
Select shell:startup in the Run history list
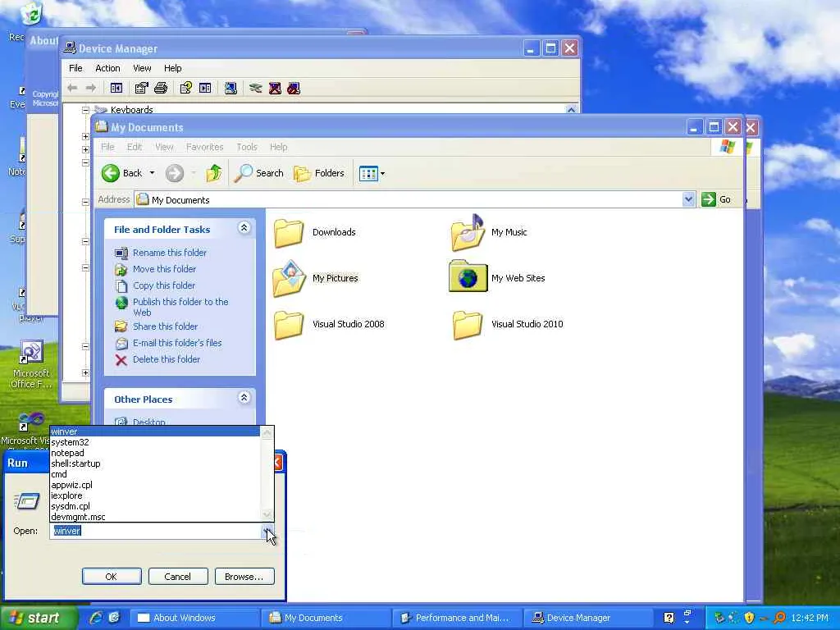point(155,464)
